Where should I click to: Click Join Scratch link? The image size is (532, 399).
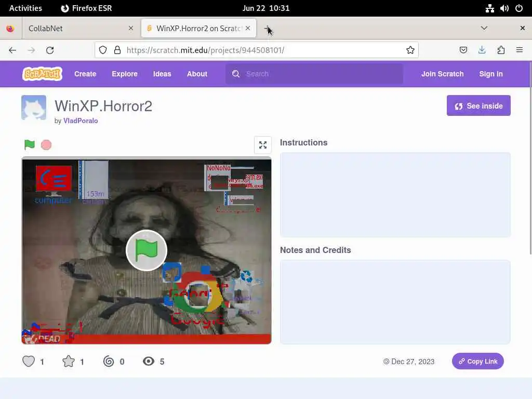442,74
